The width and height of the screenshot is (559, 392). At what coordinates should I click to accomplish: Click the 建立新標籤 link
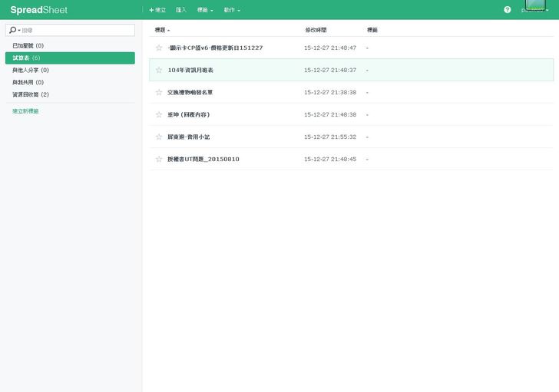[25, 111]
